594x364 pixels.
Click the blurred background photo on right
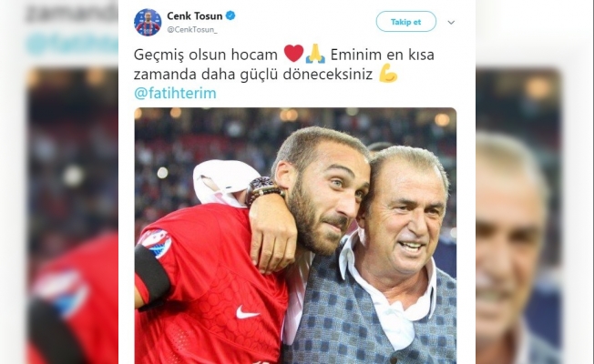(x=518, y=216)
